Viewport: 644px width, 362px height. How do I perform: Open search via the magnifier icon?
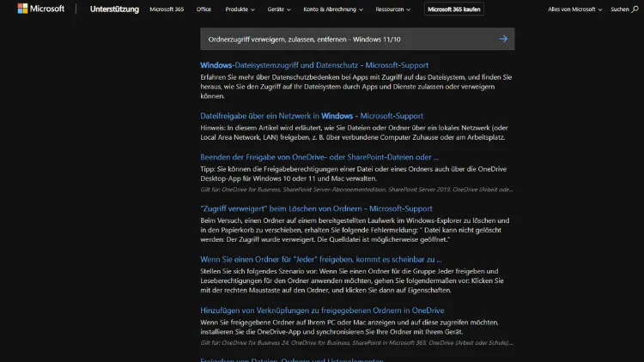[635, 9]
